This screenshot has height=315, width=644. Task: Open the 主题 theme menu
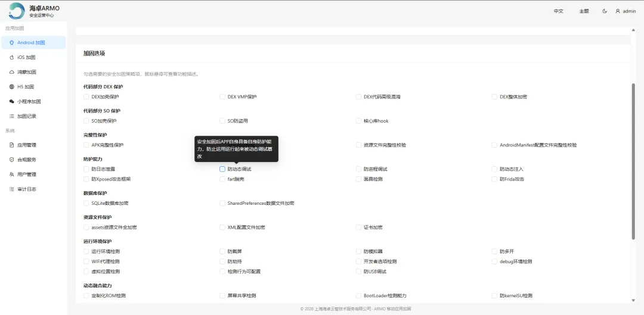click(x=584, y=11)
